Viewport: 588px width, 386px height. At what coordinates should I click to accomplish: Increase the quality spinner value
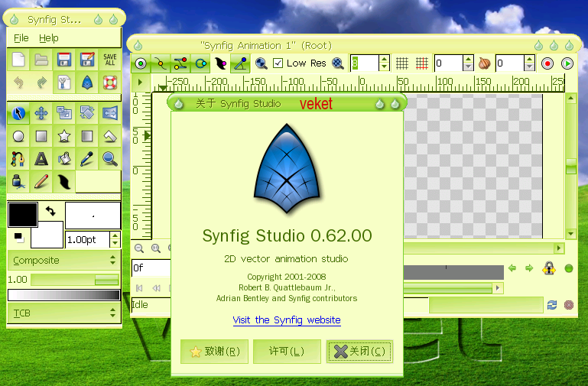pyautogui.click(x=384, y=59)
